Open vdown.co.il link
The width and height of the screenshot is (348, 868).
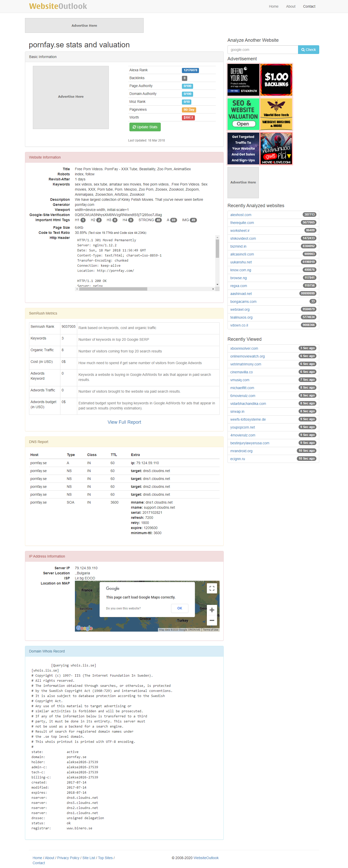click(x=239, y=325)
